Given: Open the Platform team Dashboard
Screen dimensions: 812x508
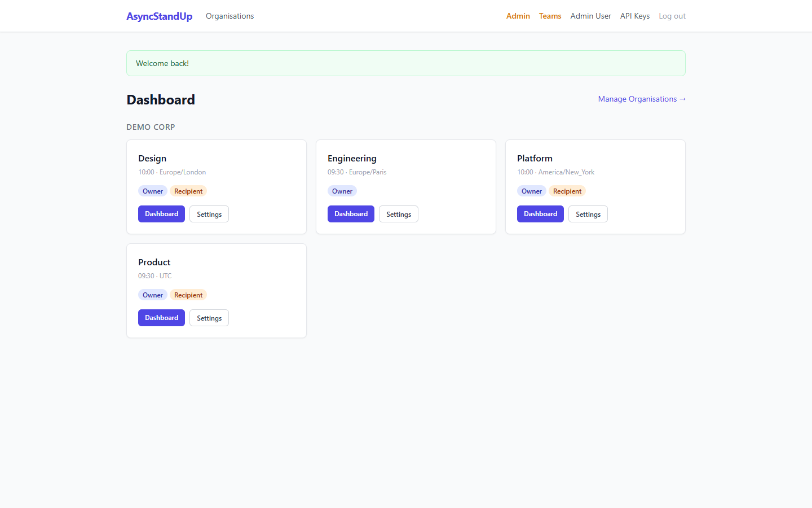Looking at the screenshot, I should pos(540,214).
